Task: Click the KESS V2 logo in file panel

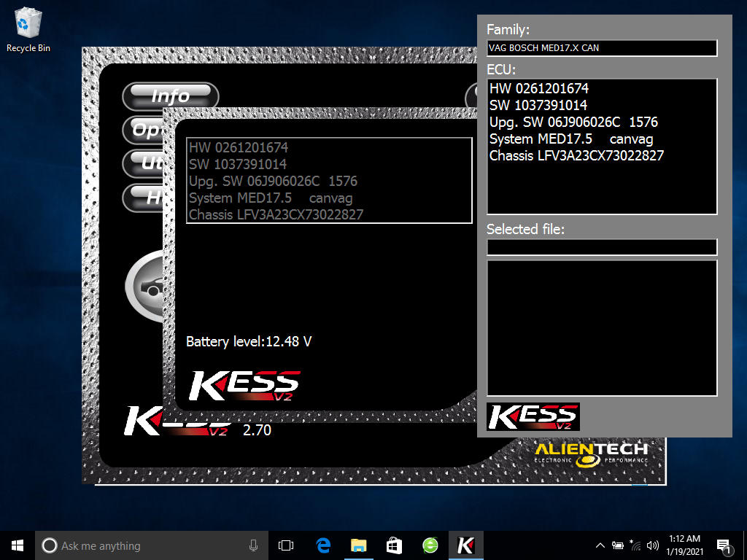Action: pos(533,417)
